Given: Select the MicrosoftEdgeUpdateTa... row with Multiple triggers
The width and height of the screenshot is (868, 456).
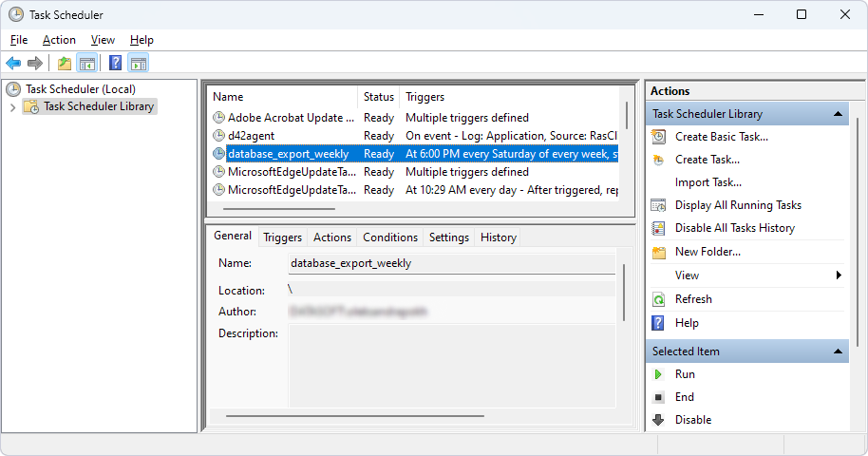Looking at the screenshot, I should (x=414, y=172).
